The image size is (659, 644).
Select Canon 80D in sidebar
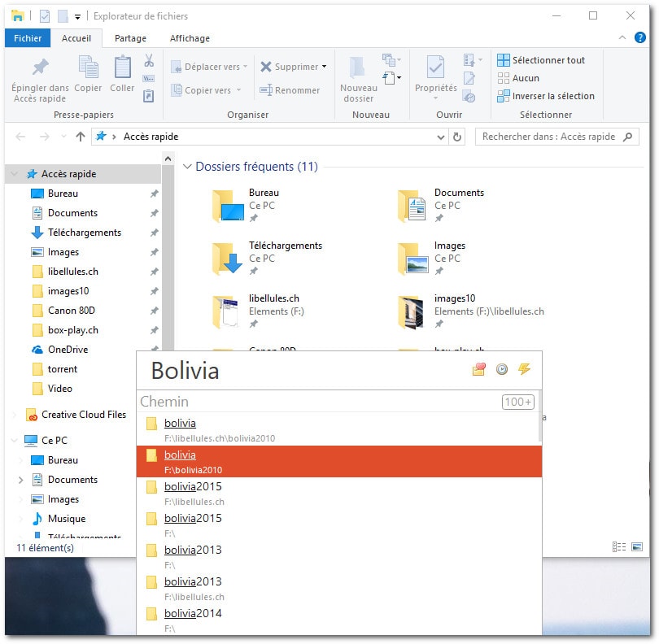tap(71, 311)
